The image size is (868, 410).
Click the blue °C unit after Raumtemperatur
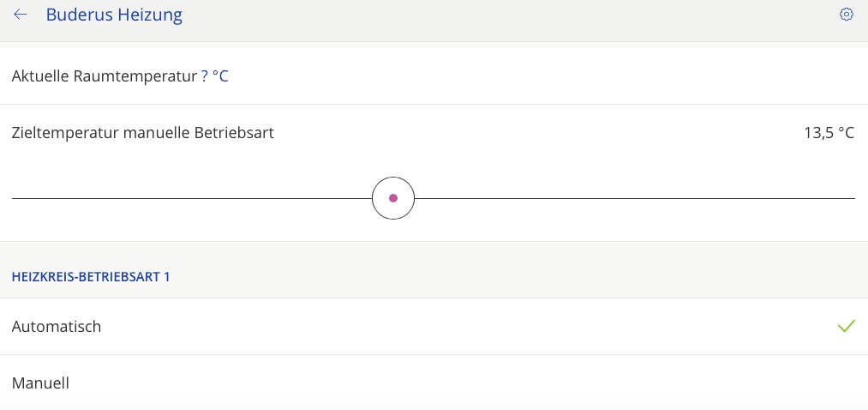coord(220,76)
